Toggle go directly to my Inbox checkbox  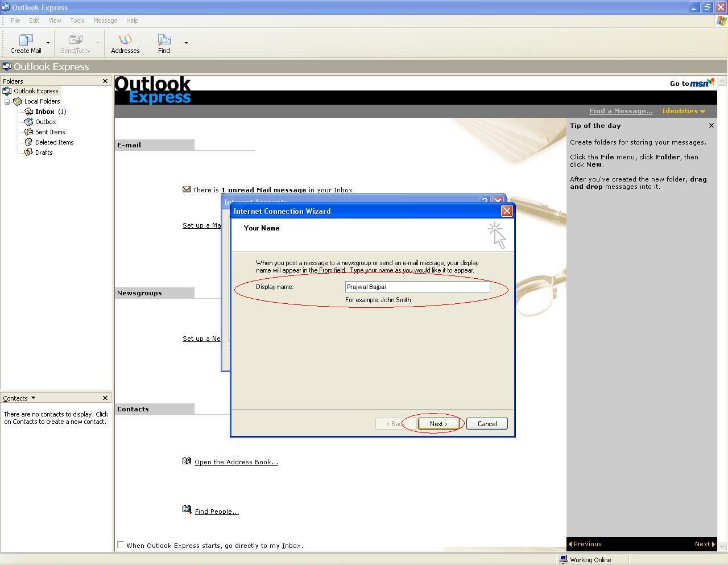(121, 545)
